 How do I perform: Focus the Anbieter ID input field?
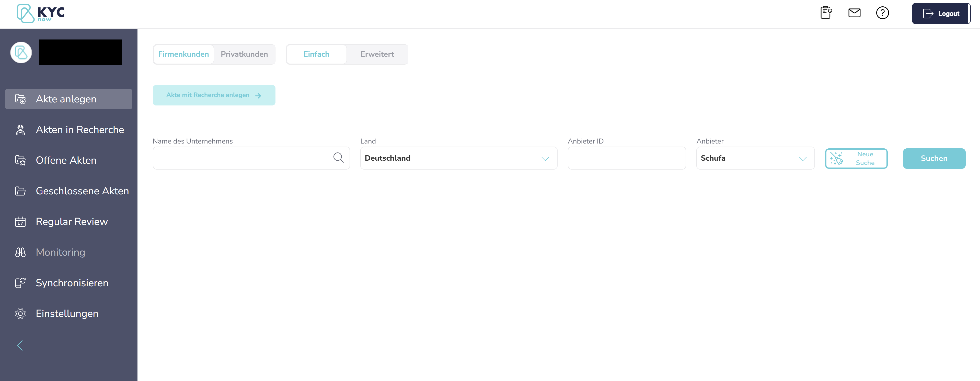(x=627, y=158)
